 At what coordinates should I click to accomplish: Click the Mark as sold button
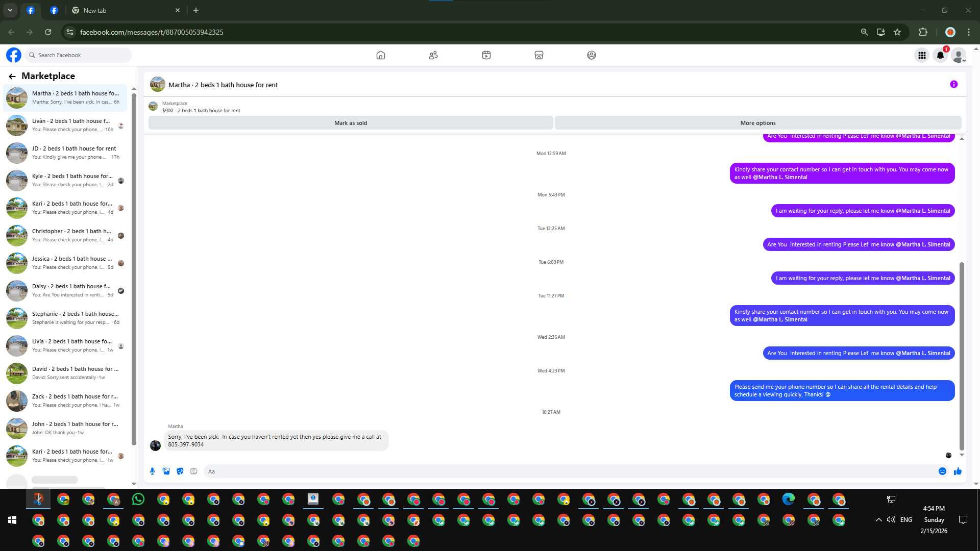coord(351,123)
